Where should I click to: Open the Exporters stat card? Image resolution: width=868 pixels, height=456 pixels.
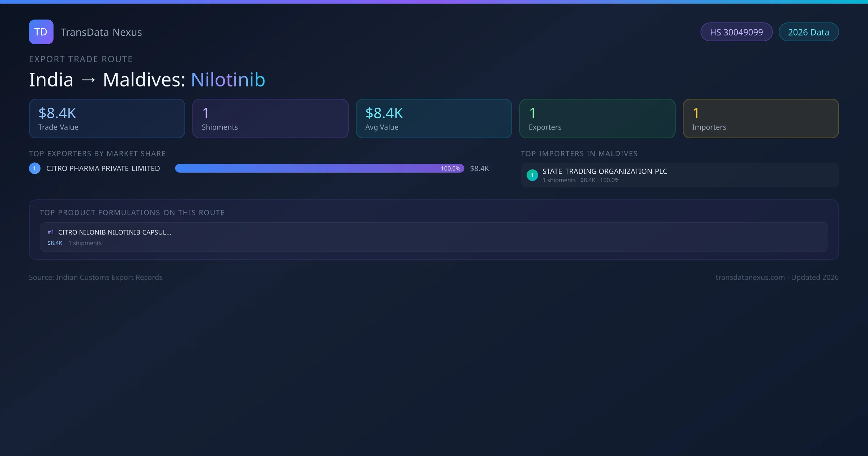pyautogui.click(x=597, y=118)
